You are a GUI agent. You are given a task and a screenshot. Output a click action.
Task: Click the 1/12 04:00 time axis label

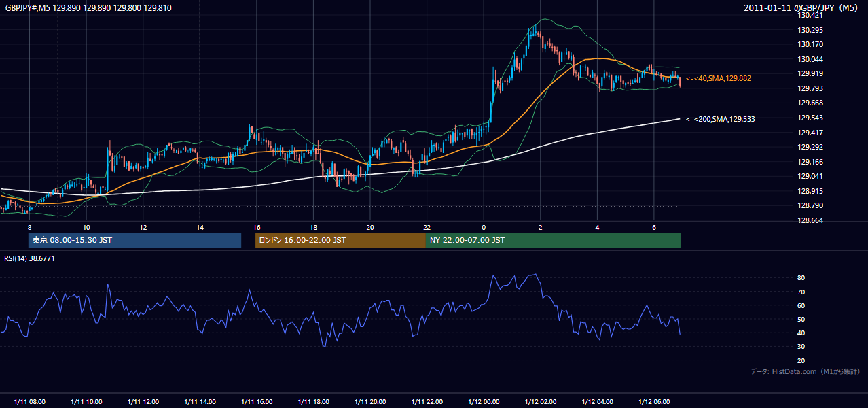click(x=596, y=401)
